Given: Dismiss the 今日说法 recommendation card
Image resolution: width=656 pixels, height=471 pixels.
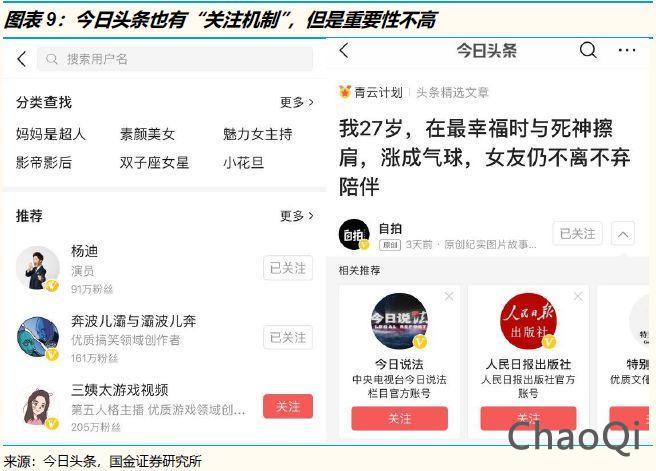Looking at the screenshot, I should [449, 296].
